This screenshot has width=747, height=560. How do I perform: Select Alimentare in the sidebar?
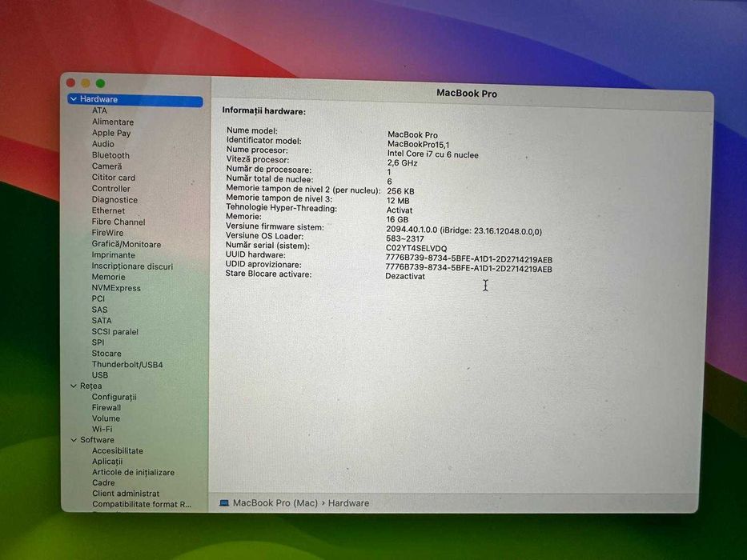(x=113, y=122)
